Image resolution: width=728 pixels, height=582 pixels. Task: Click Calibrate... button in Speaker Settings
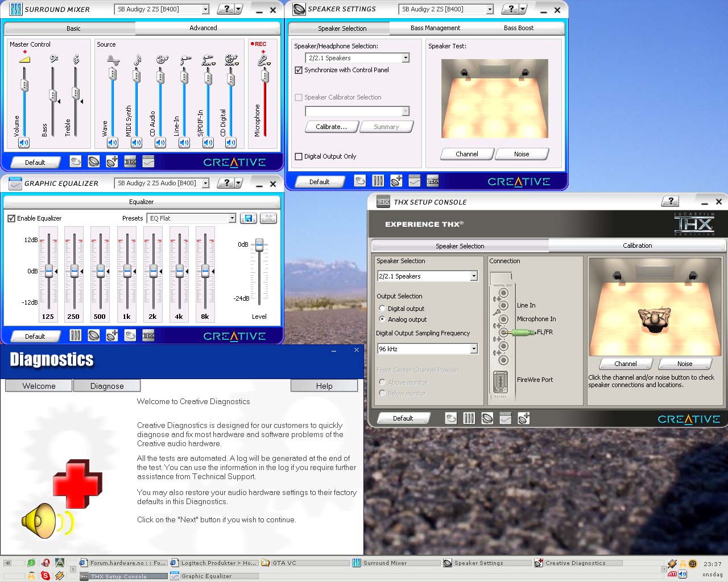[x=332, y=127]
